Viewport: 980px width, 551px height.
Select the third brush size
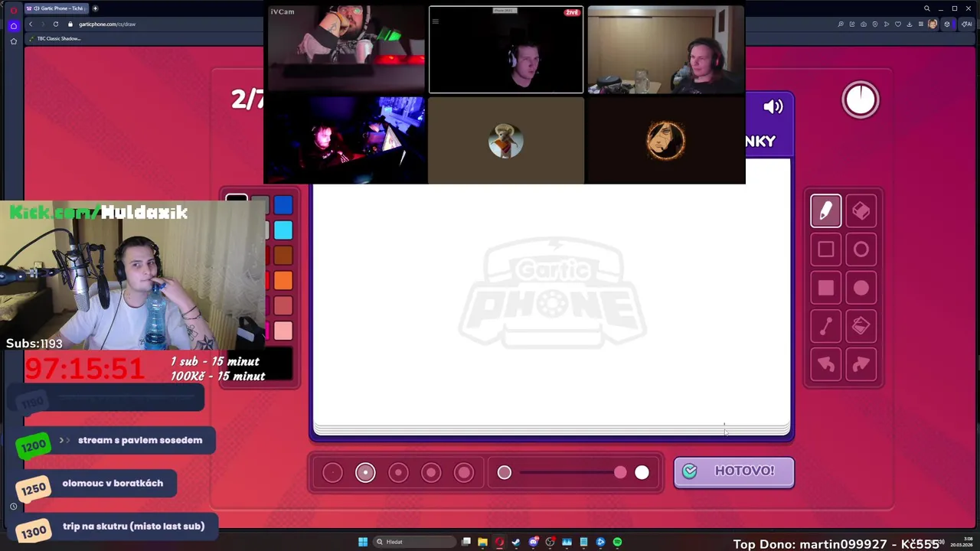click(398, 473)
